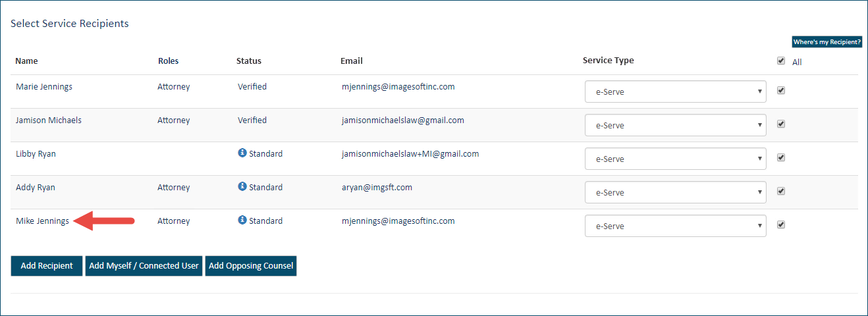
Task: Toggle the All recipients checkbox
Action: (x=781, y=61)
